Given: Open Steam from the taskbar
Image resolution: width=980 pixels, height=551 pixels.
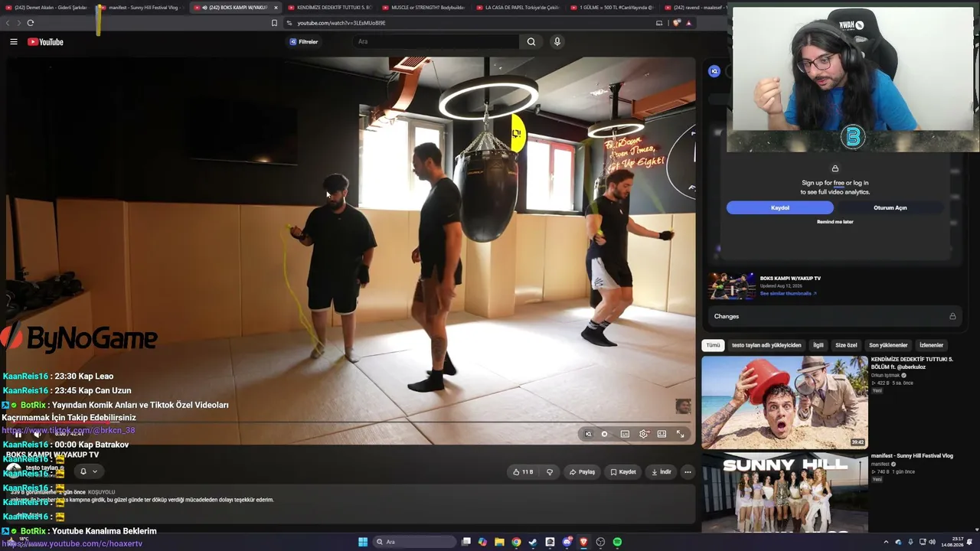Looking at the screenshot, I should (533, 542).
